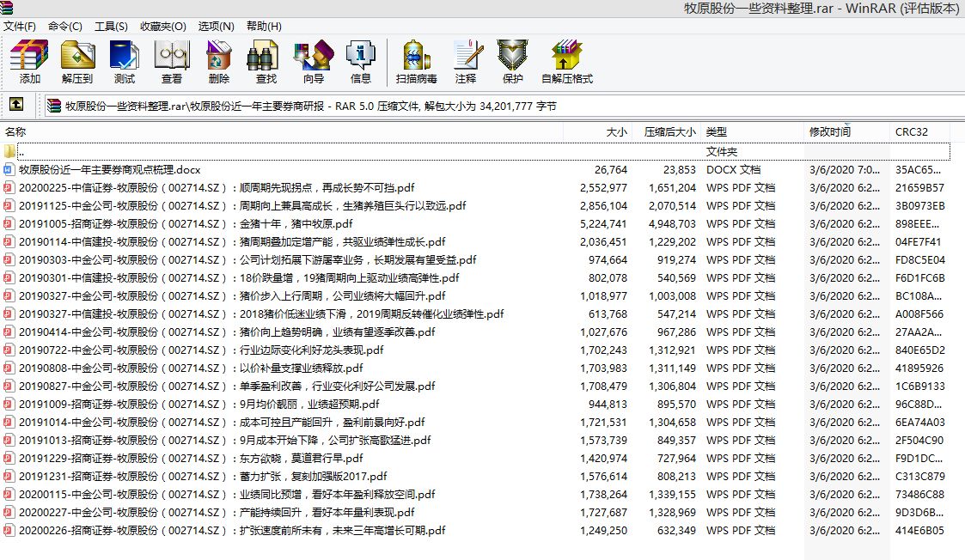Screen dimensions: 965x560
Task: Click the 测试 (Test) toolbar icon
Action: click(125, 55)
